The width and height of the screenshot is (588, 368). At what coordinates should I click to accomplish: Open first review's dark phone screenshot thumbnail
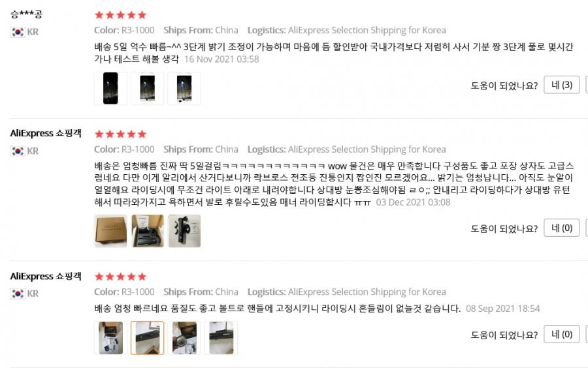(x=110, y=88)
